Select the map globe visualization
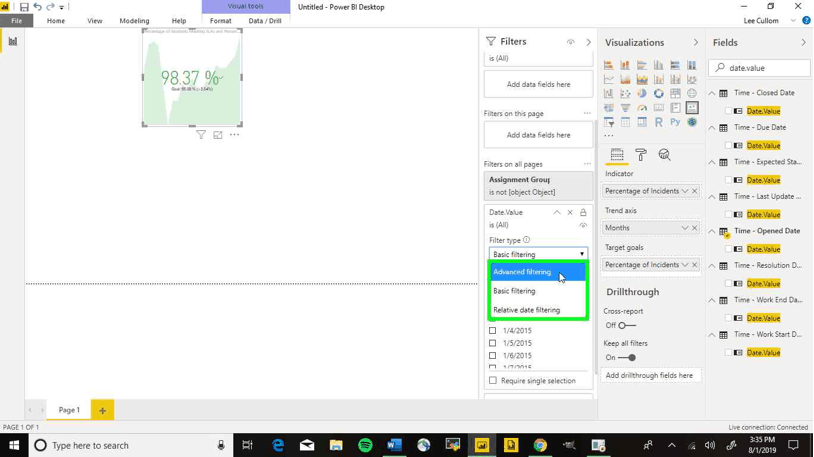The height and width of the screenshot is (457, 814). click(x=692, y=93)
